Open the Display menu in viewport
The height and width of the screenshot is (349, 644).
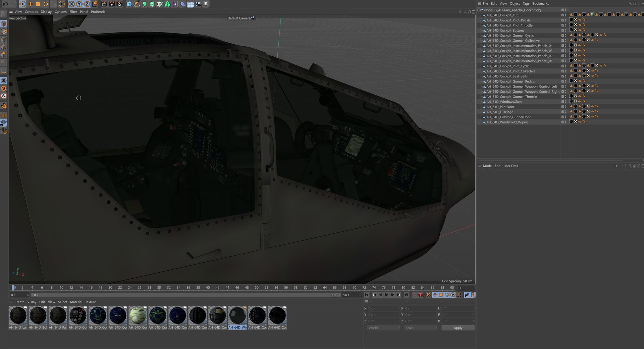point(46,12)
